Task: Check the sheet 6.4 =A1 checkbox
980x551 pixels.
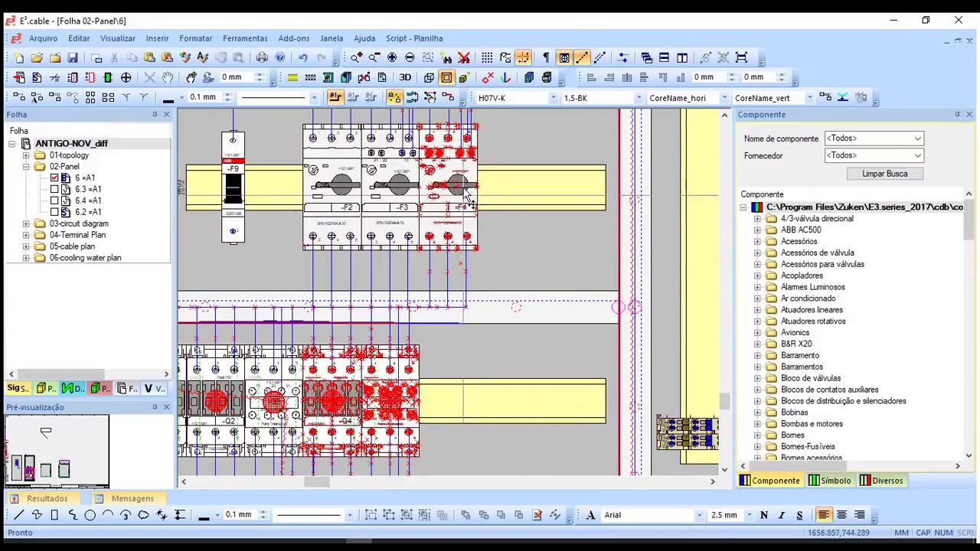Action: tap(54, 201)
